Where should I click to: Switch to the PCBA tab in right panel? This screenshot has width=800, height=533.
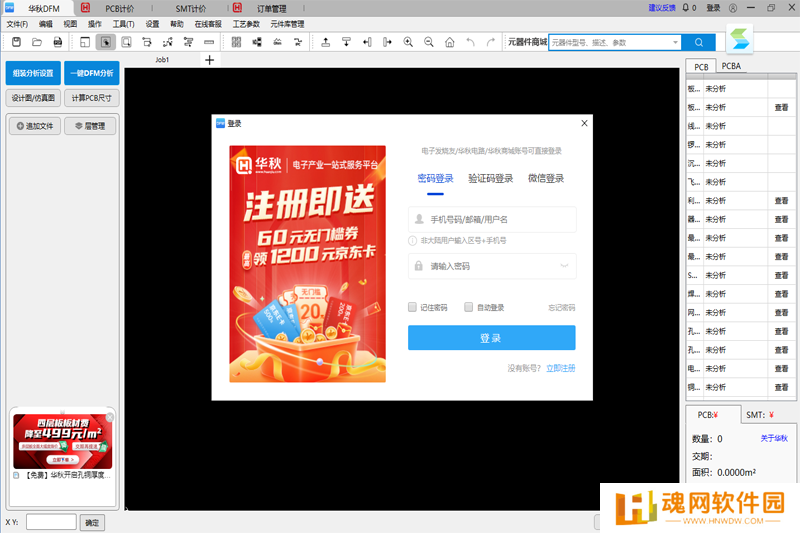pos(731,66)
